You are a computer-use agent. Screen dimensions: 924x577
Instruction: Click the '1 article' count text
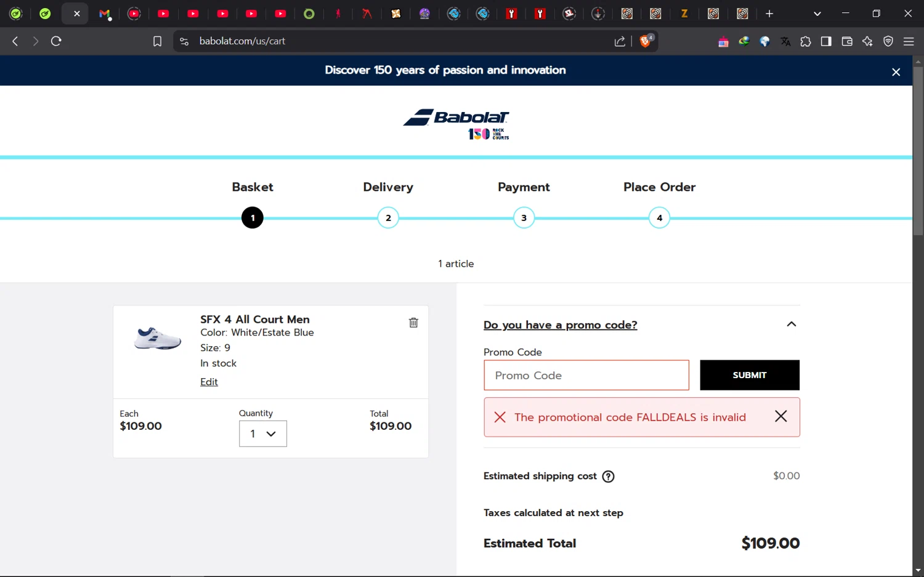(x=456, y=264)
